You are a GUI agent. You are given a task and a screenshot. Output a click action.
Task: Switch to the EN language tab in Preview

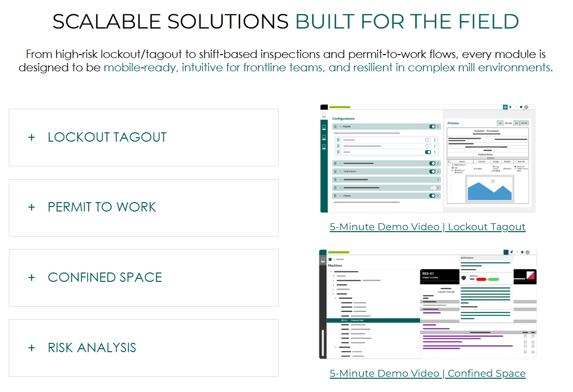(500, 123)
